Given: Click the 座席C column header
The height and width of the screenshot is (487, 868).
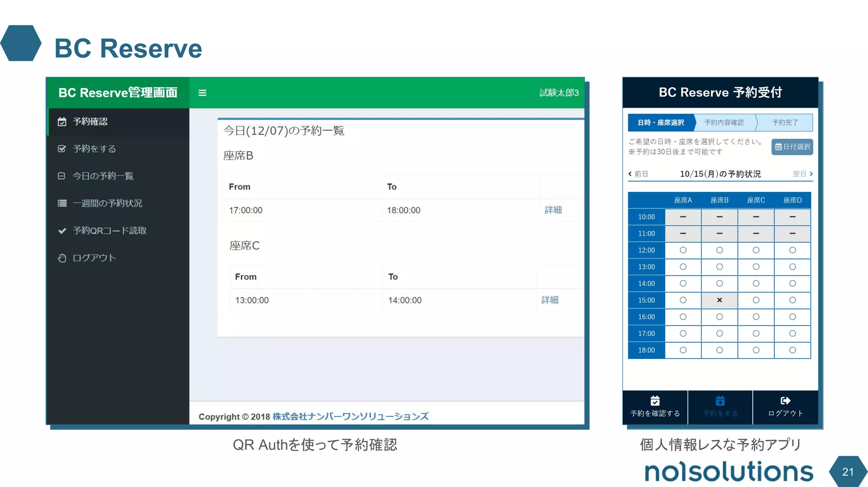Looking at the screenshot, I should tap(756, 200).
